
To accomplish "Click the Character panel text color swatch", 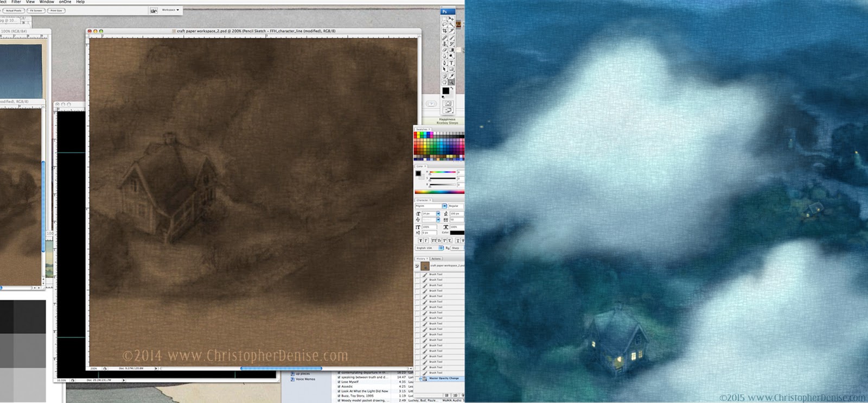I will pos(457,233).
